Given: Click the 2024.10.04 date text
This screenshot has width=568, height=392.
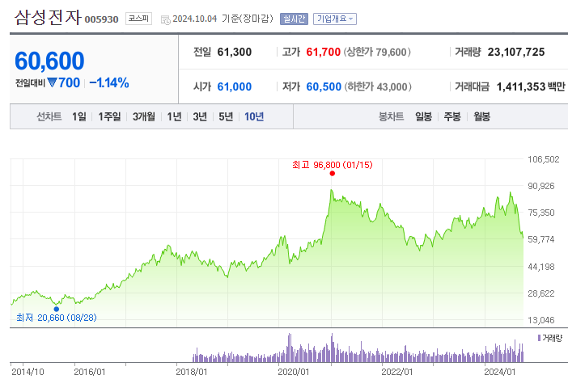Looking at the screenshot, I should (x=194, y=19).
